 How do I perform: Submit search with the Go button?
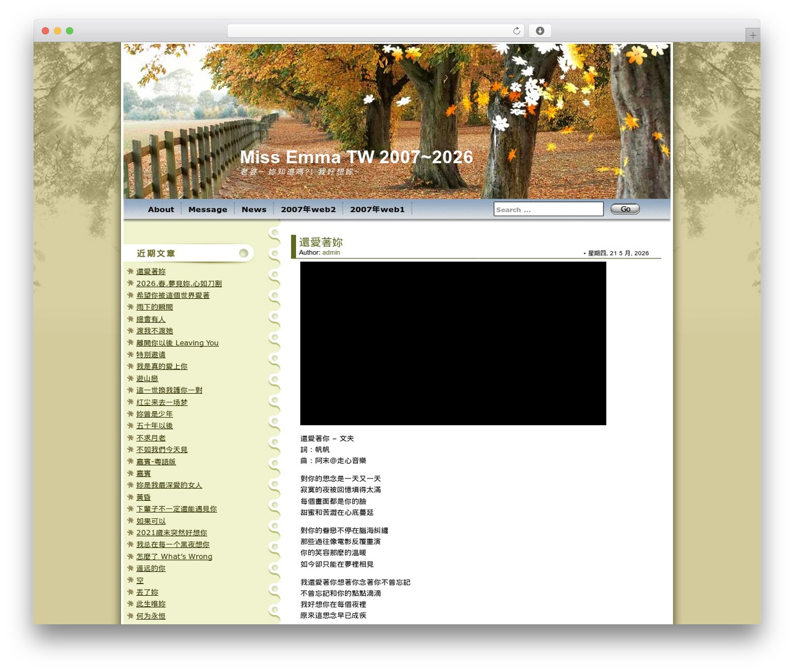[625, 209]
